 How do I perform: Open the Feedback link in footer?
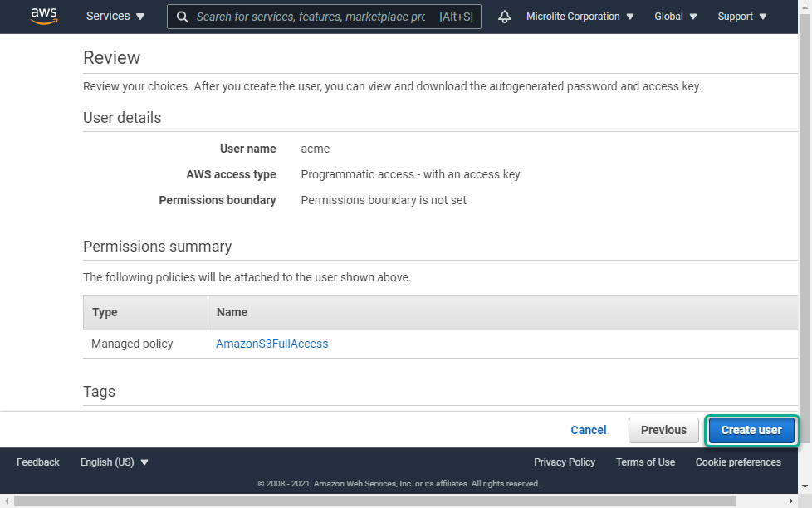click(38, 462)
